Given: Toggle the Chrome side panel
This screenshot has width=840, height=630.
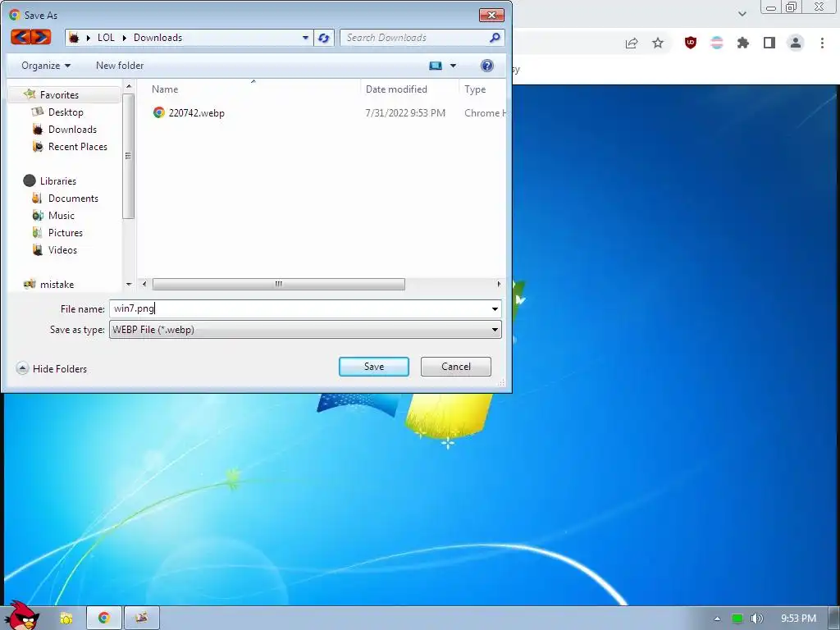Looking at the screenshot, I should [x=769, y=43].
